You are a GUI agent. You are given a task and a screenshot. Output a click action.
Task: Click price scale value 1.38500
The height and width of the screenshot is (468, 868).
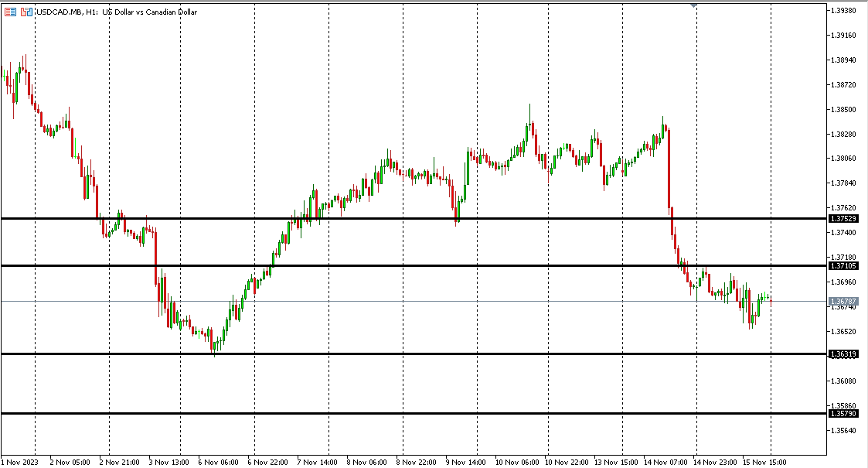pyautogui.click(x=843, y=110)
